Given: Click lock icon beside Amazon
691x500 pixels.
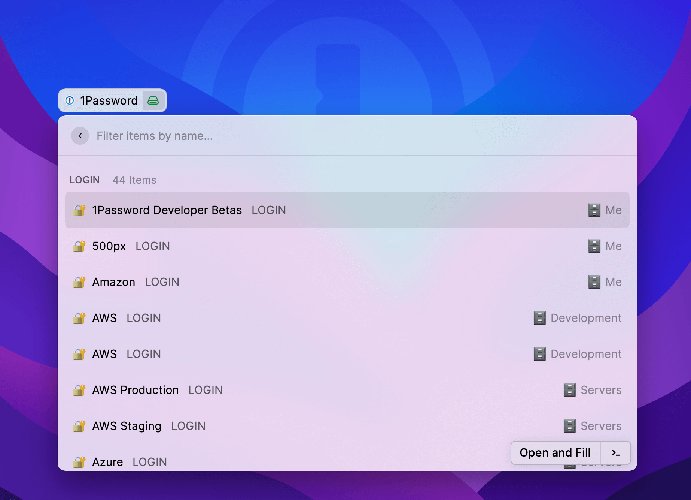Looking at the screenshot, I should coord(79,282).
